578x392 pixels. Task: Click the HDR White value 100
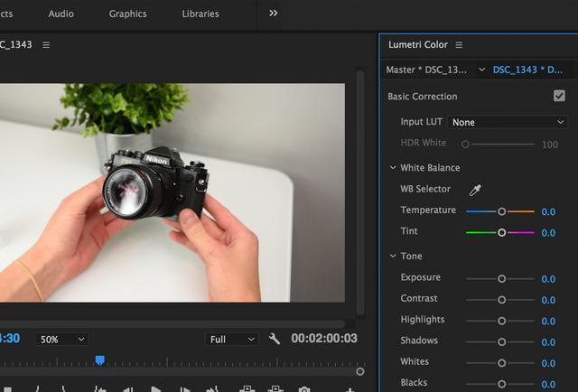[x=550, y=145]
